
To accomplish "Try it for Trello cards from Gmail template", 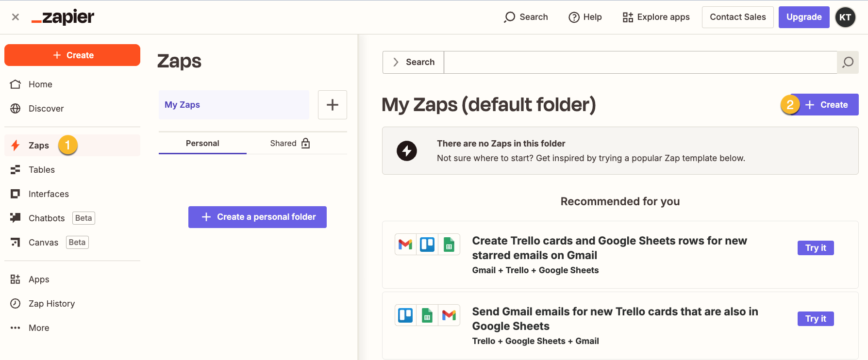I will [816, 248].
